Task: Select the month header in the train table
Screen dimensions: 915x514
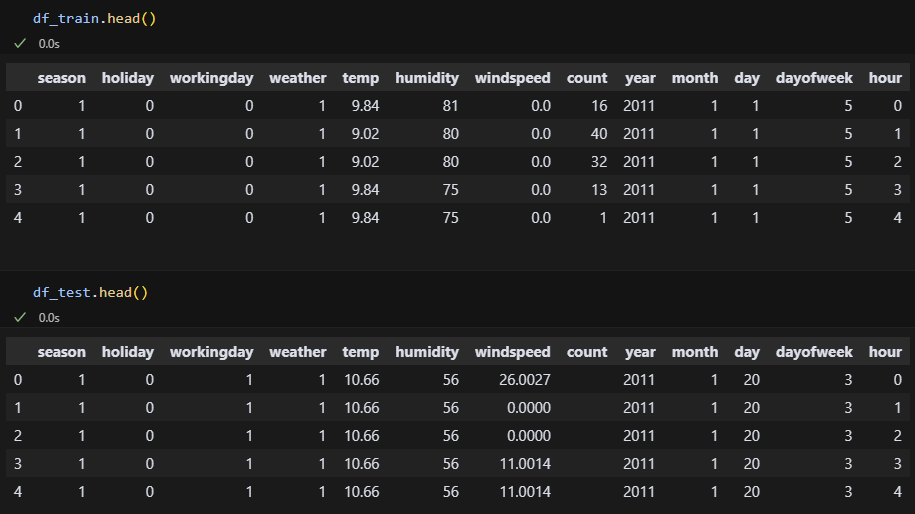Action: click(x=694, y=78)
